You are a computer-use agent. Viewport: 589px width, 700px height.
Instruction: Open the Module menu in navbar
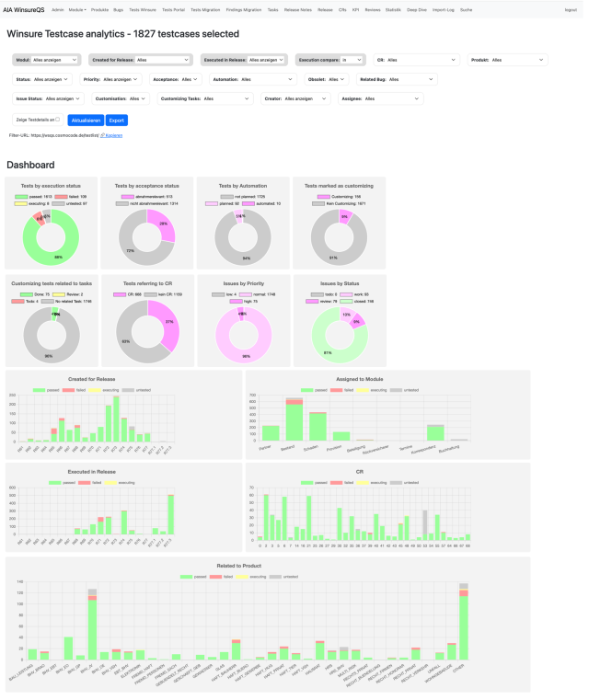77,9
